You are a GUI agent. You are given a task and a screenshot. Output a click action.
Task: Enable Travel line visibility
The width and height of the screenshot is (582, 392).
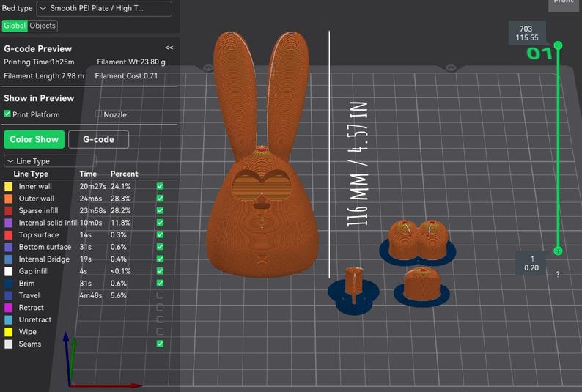click(x=160, y=295)
